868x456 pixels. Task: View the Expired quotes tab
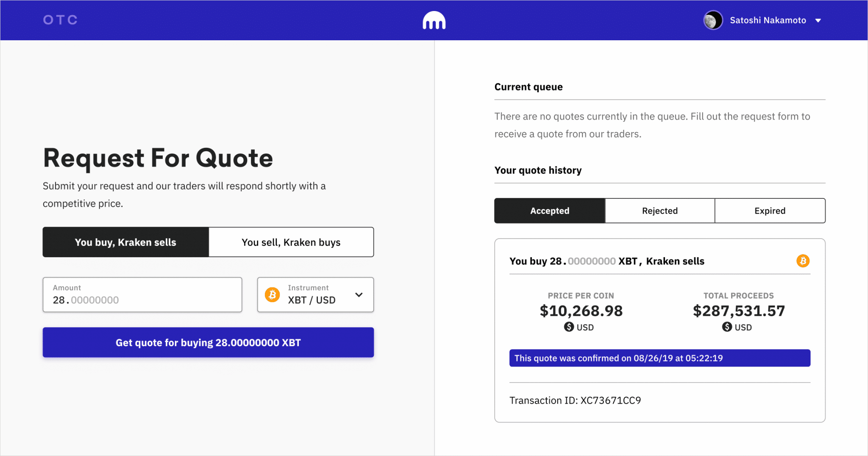click(770, 211)
